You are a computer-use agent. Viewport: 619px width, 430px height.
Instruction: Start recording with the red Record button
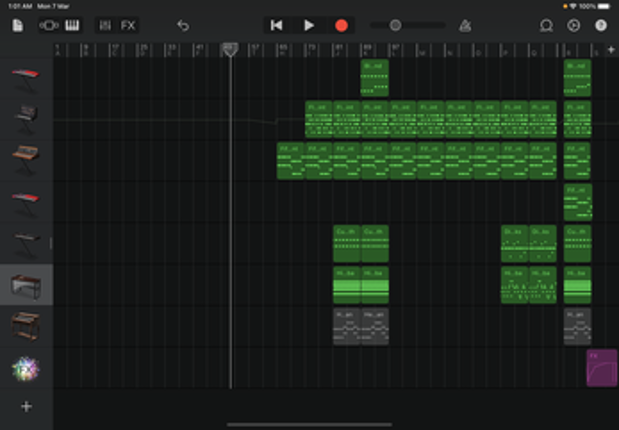coord(341,25)
